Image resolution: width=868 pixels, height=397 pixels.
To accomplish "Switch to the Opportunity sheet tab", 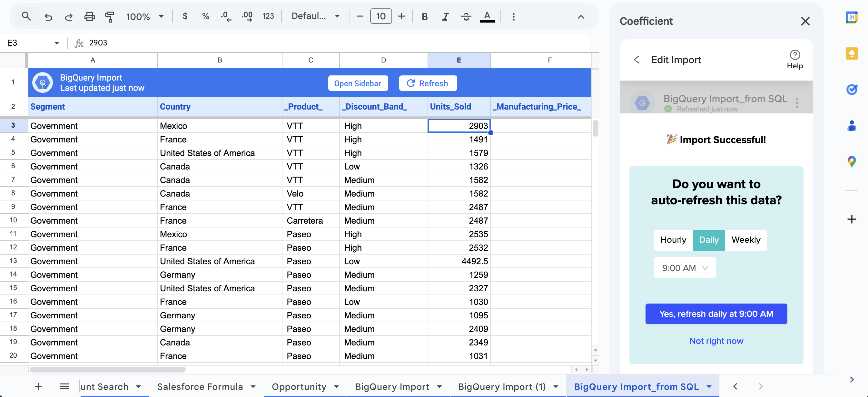I will point(299,387).
